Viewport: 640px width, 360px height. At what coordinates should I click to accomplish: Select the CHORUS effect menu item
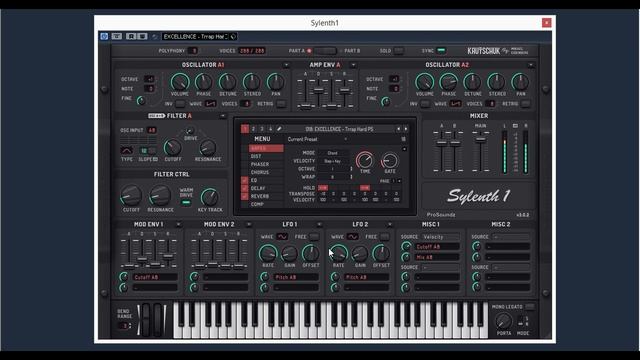(x=266, y=172)
